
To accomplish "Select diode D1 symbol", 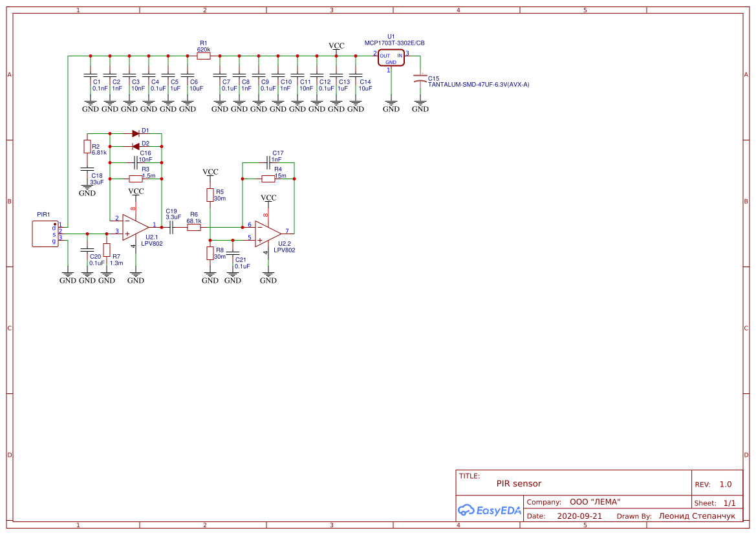I will (x=136, y=134).
